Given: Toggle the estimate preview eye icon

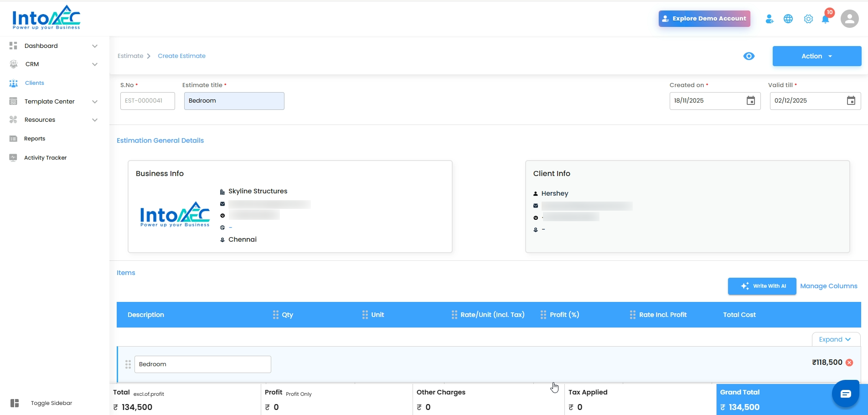Looking at the screenshot, I should coord(749,56).
